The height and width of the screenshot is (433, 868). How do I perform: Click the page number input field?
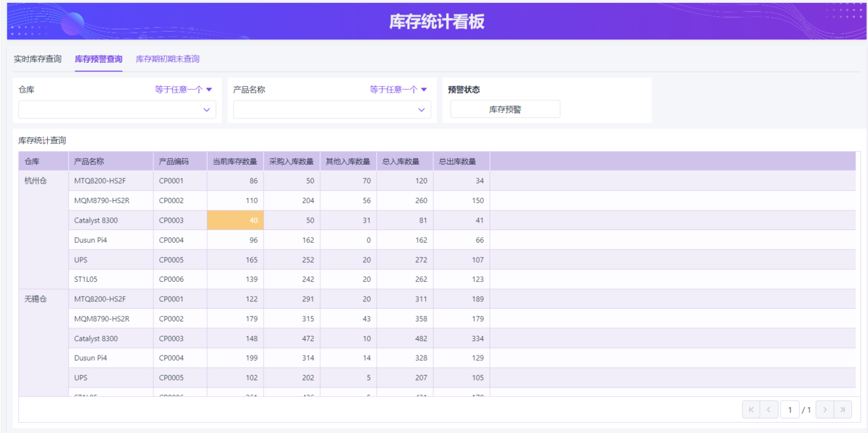tap(789, 410)
